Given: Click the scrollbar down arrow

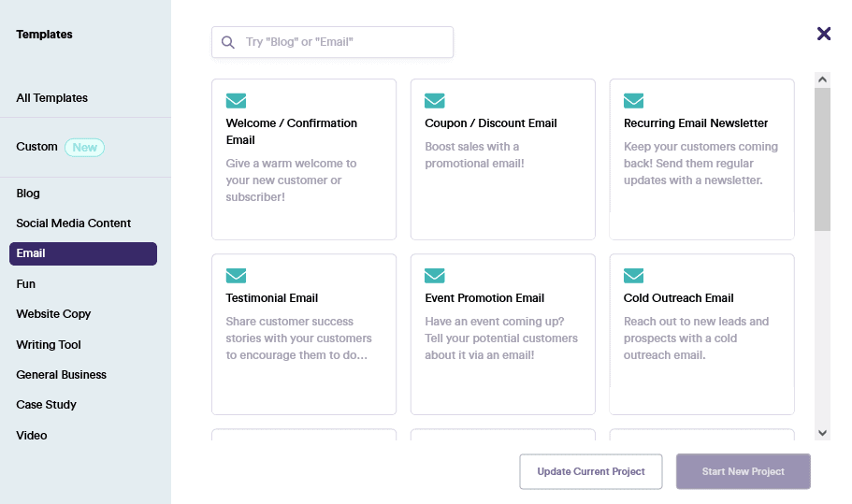Looking at the screenshot, I should pyautogui.click(x=823, y=433).
